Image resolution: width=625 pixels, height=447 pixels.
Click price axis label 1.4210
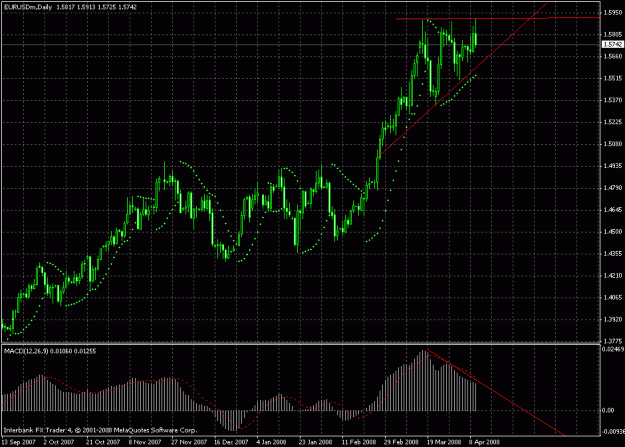click(x=613, y=276)
